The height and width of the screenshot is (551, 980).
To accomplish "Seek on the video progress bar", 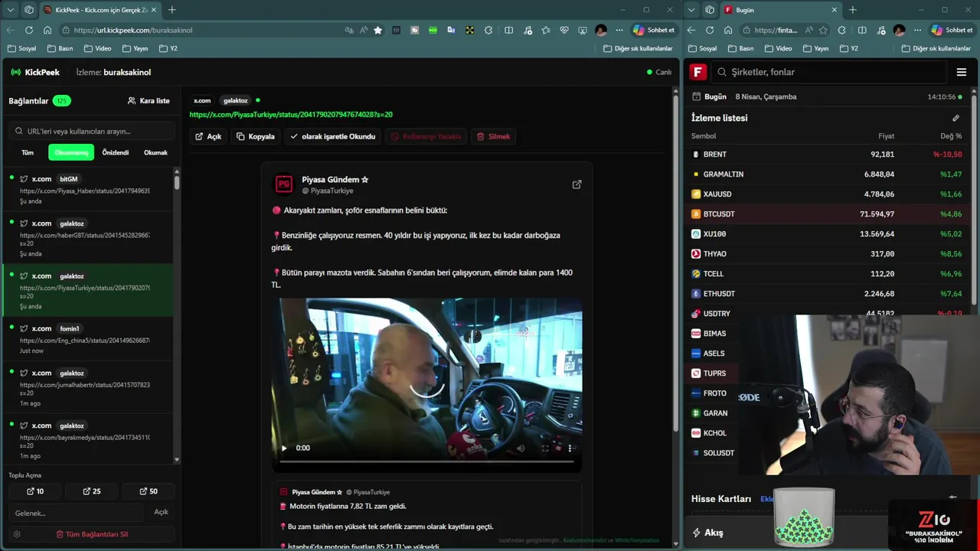I will click(427, 461).
